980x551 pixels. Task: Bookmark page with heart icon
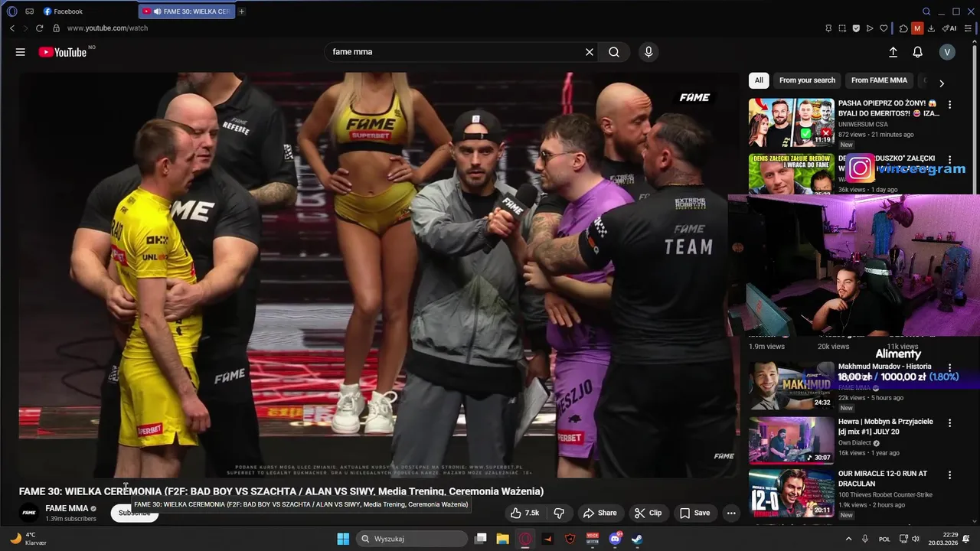(884, 28)
